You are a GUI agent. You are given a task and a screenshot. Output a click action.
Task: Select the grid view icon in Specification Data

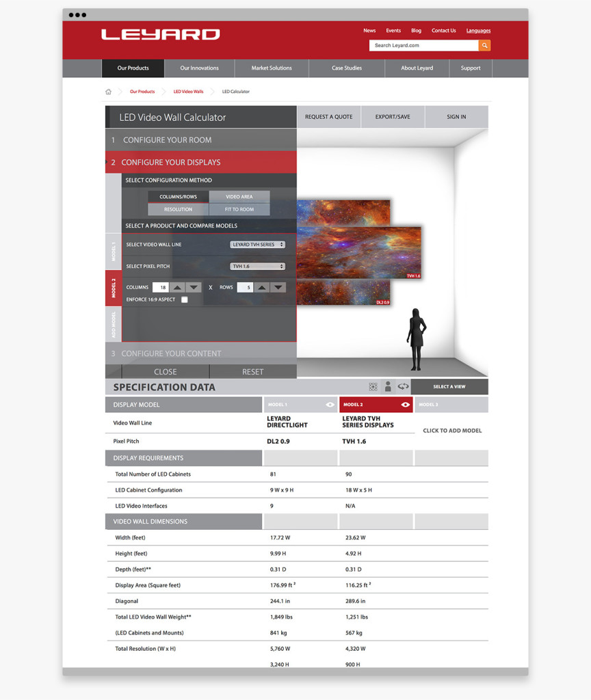(373, 387)
